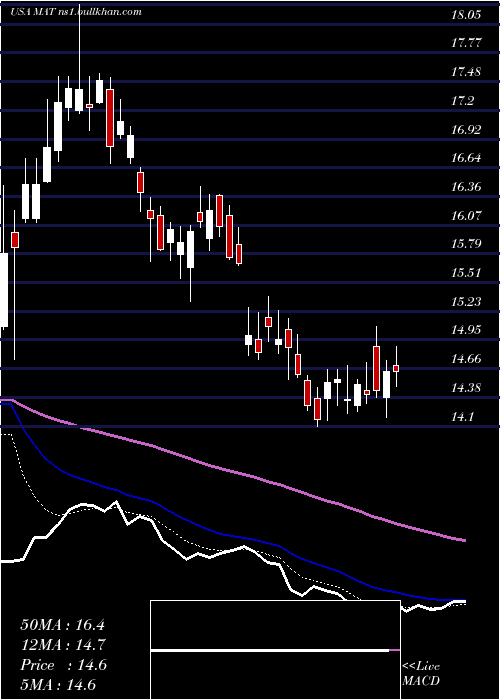Click the 12MA : 14.7 readout

click(62, 645)
